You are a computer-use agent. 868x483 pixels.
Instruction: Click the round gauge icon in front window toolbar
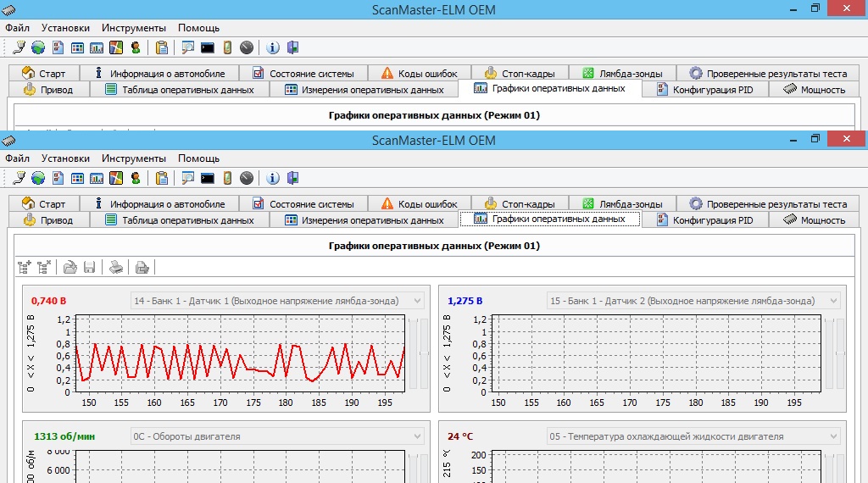point(247,178)
